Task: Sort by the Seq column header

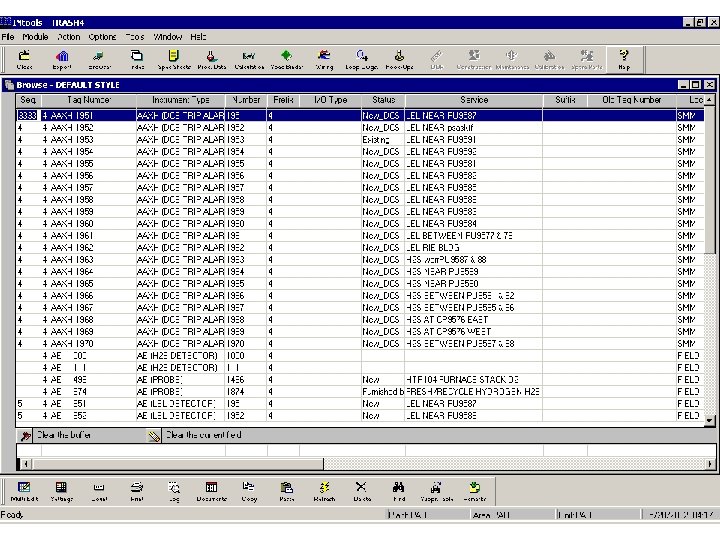Action: pos(28,100)
